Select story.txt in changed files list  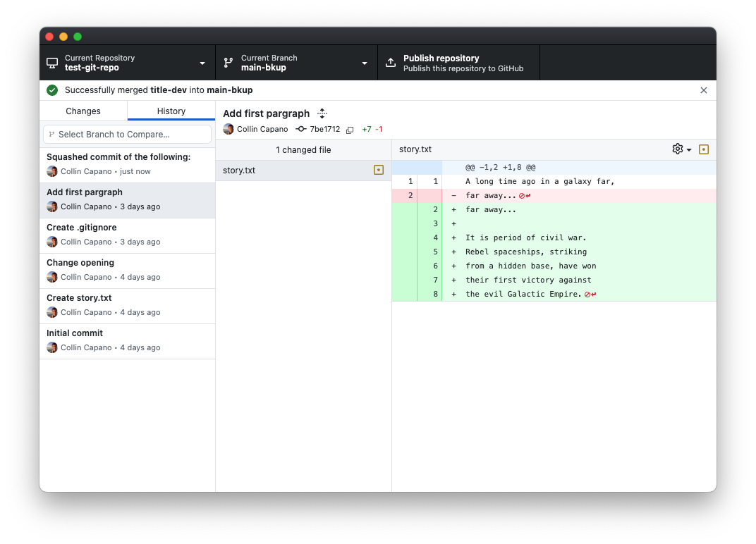pos(303,170)
